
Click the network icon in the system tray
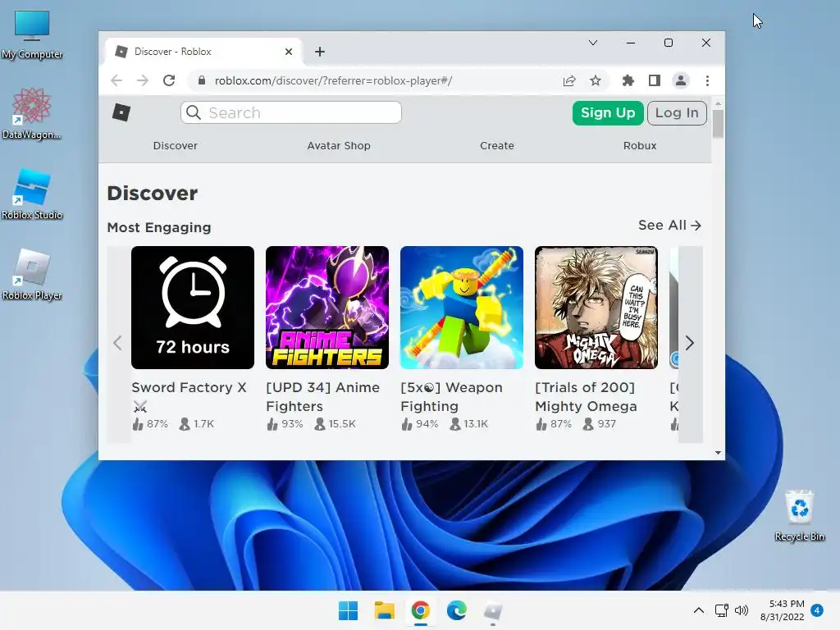click(x=722, y=610)
